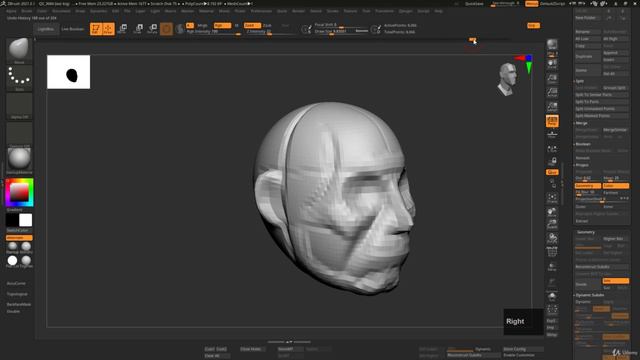Open the Document menu
The height and width of the screenshot is (360, 640).
[61, 11]
